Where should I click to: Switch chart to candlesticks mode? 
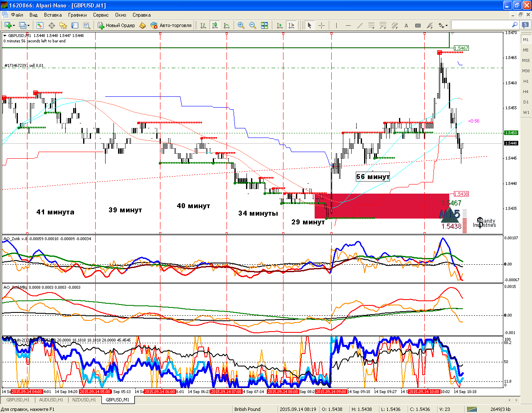coord(215,25)
